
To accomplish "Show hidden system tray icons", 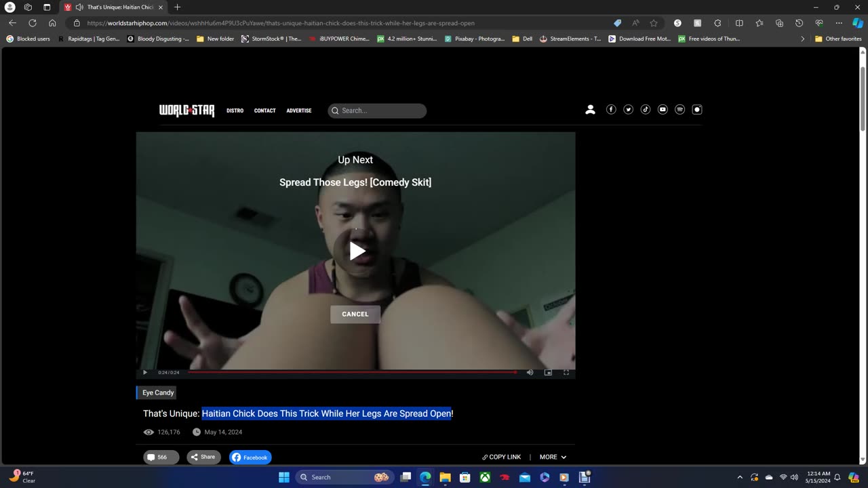I will click(740, 477).
